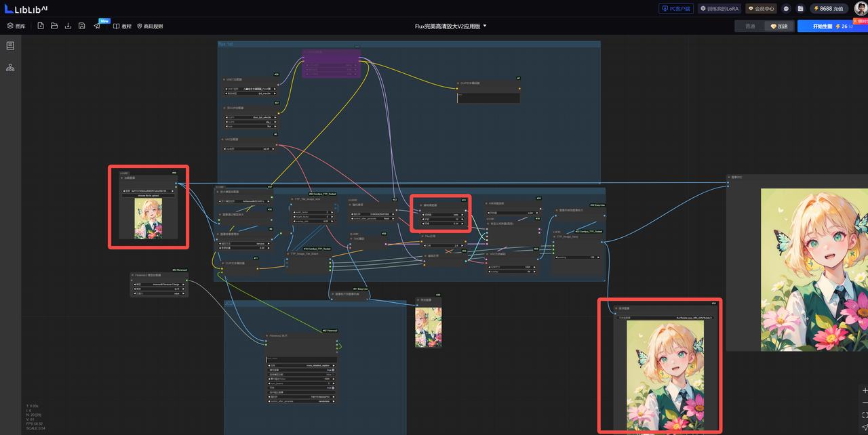Click the CLIP文本编码器 text box in flux 1st group
This screenshot has width=868, height=435.
click(488, 97)
